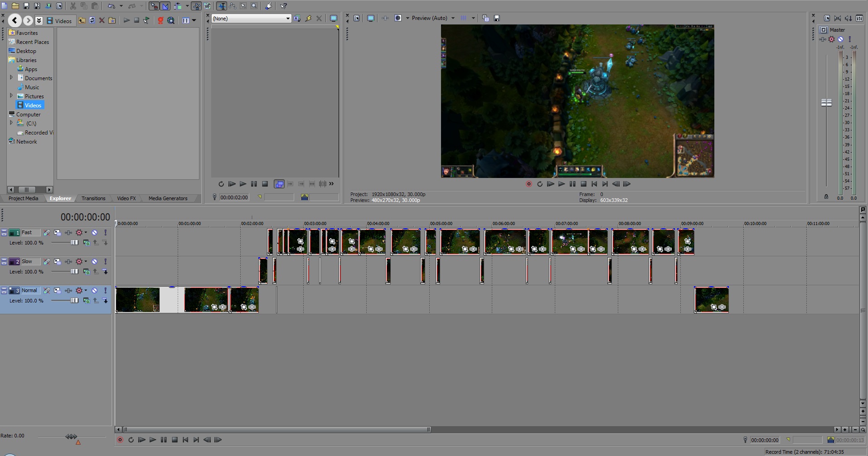
Task: Click the red Delete X in Explorer toolbar
Action: 102,20
